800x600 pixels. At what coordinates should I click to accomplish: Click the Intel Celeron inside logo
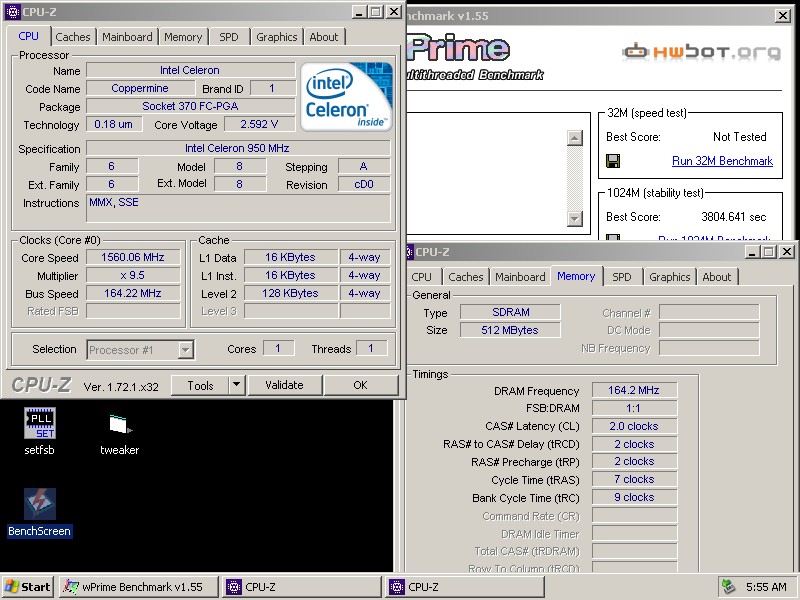point(346,96)
